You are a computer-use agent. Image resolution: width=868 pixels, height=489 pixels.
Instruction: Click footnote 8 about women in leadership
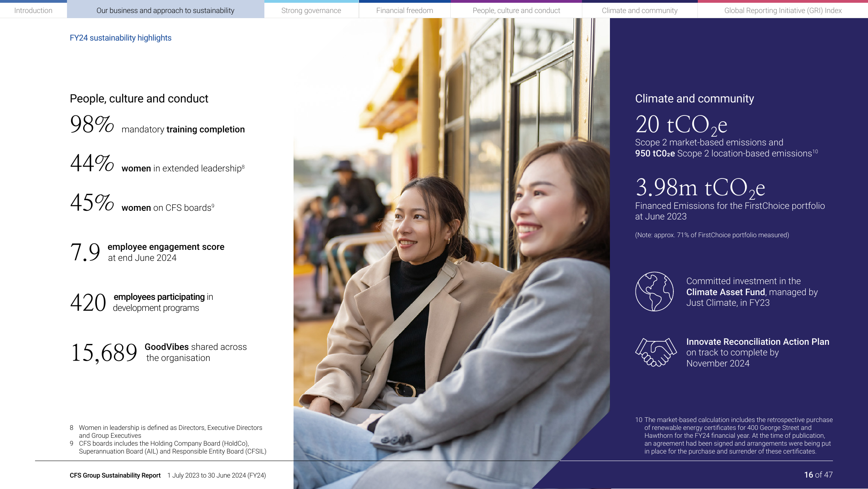(x=166, y=431)
